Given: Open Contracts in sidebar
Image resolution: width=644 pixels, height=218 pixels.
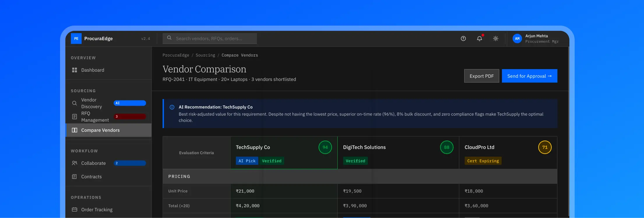Looking at the screenshot, I should coord(108,177).
